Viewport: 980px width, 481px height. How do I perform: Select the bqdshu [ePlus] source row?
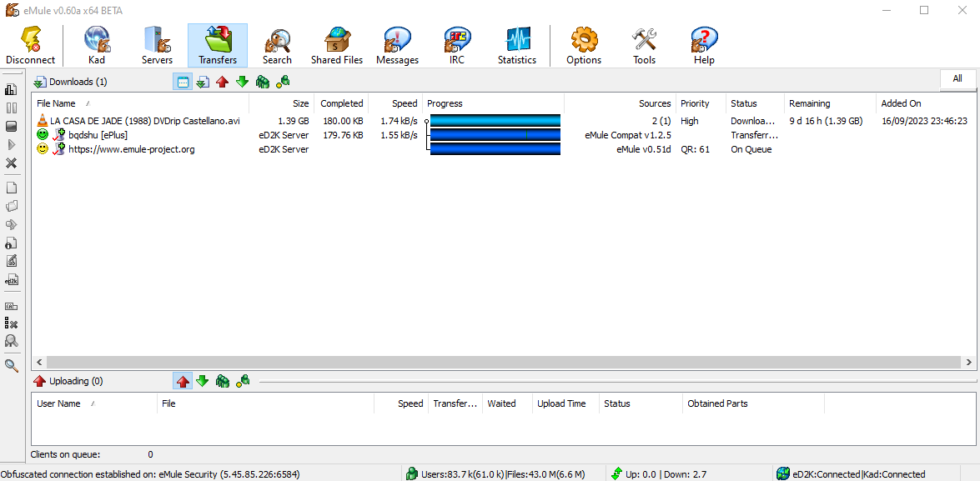tap(503, 135)
